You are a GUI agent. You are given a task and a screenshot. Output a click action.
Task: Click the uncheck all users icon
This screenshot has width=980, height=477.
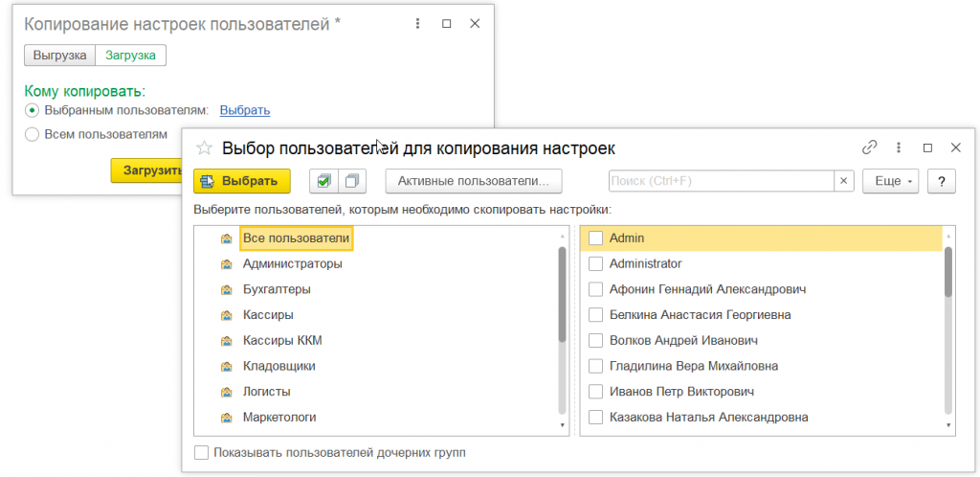point(352,181)
